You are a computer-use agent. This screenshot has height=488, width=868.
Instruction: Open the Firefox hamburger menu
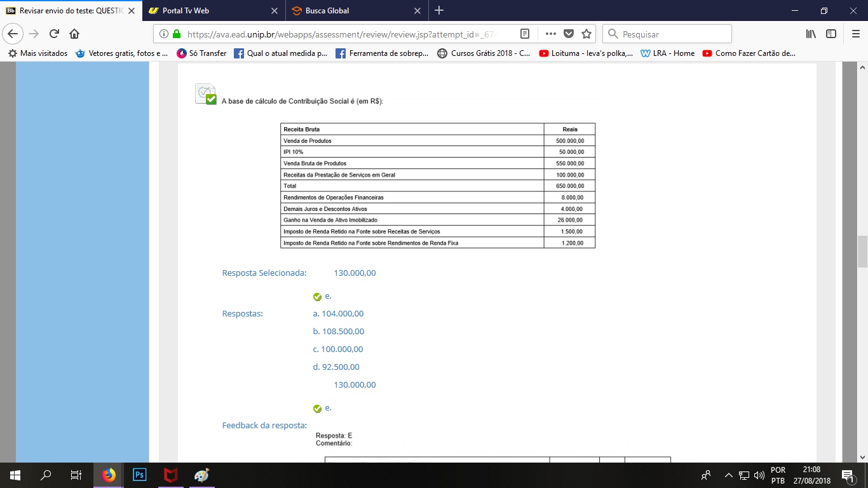pyautogui.click(x=855, y=34)
